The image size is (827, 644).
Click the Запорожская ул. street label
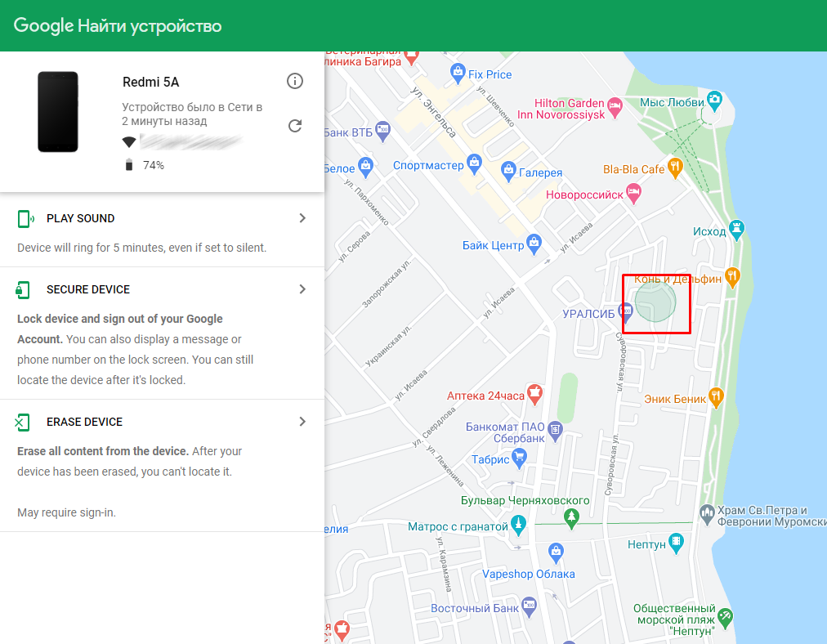(x=386, y=284)
